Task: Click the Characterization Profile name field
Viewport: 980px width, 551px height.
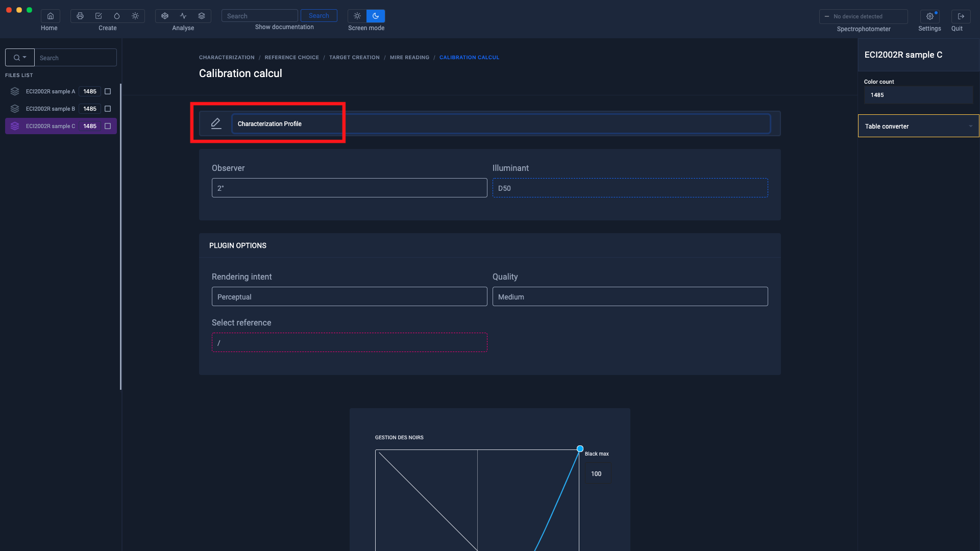Action: click(x=501, y=123)
